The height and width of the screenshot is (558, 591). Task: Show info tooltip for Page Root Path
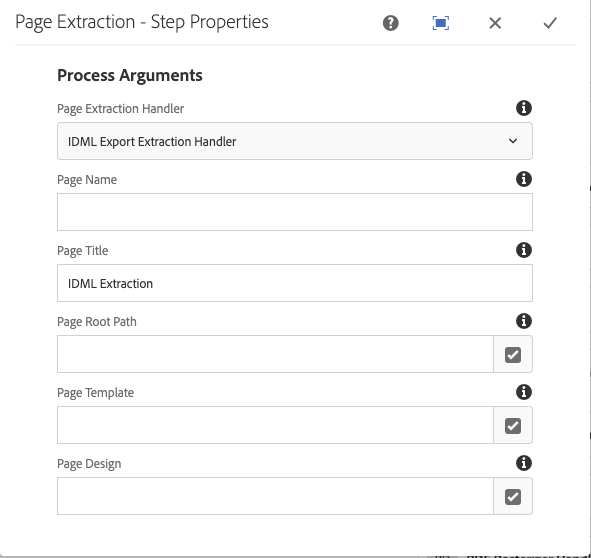point(524,321)
